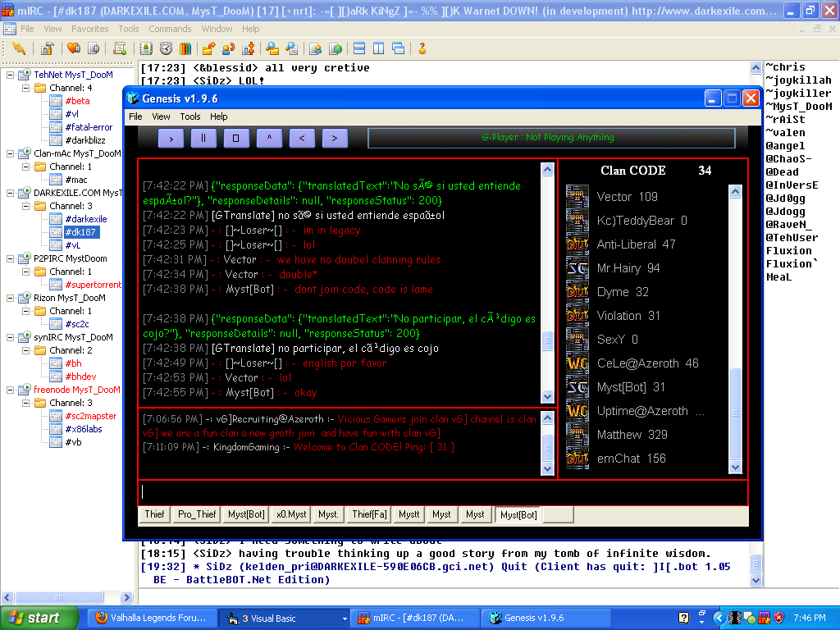Pause playback in the G-Player
The image size is (840, 630).
(203, 138)
